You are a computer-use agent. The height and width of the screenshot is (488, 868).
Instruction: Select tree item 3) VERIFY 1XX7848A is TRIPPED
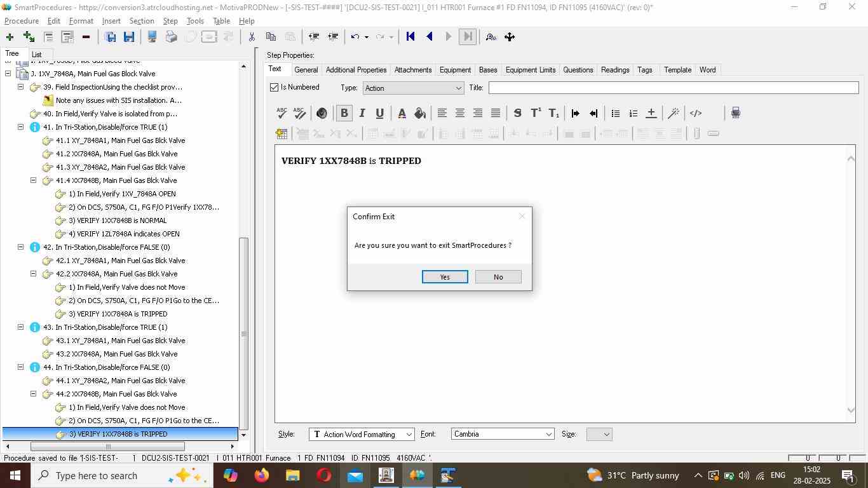point(118,314)
